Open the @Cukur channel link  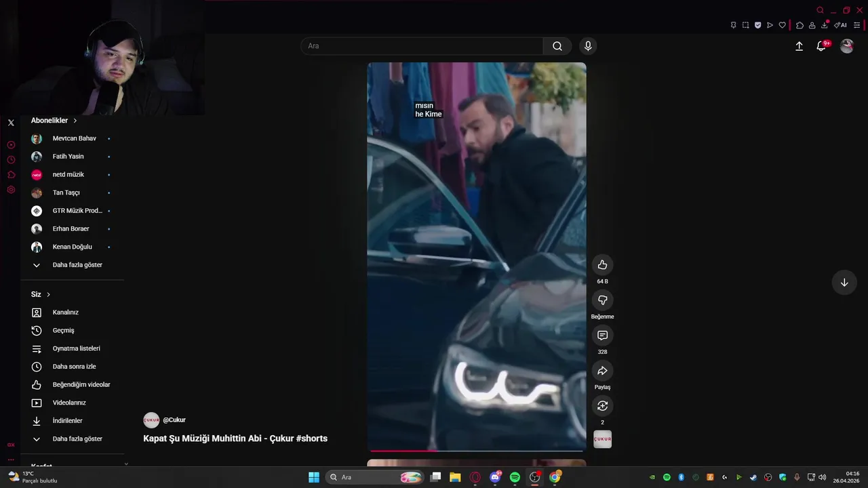click(174, 420)
